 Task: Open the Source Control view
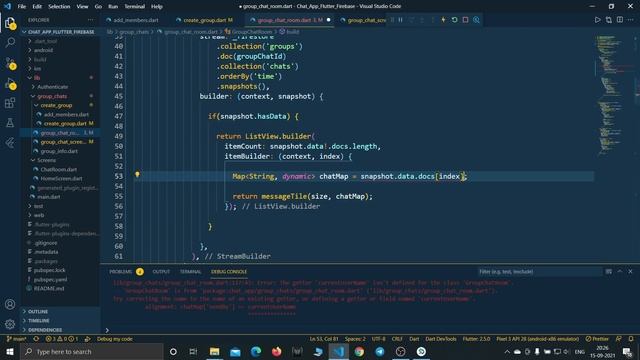tap(10, 62)
